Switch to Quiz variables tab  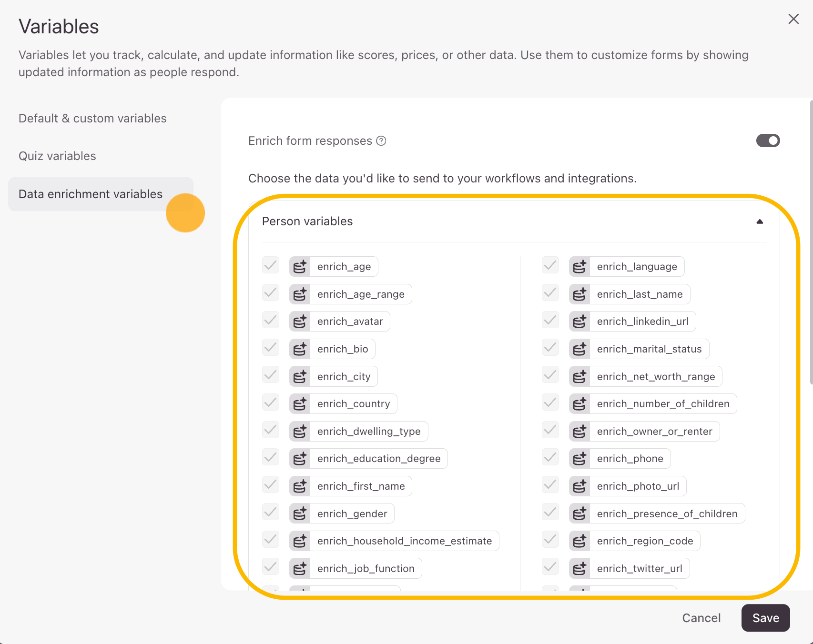[57, 156]
